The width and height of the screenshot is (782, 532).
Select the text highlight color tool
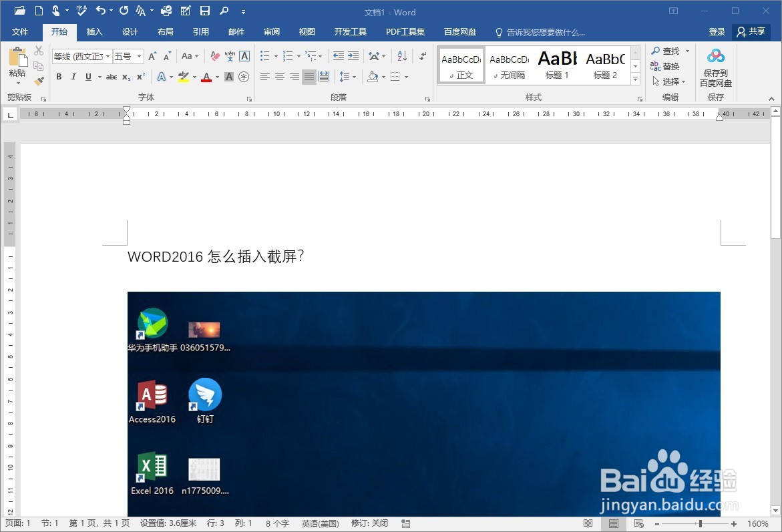pyautogui.click(x=183, y=76)
